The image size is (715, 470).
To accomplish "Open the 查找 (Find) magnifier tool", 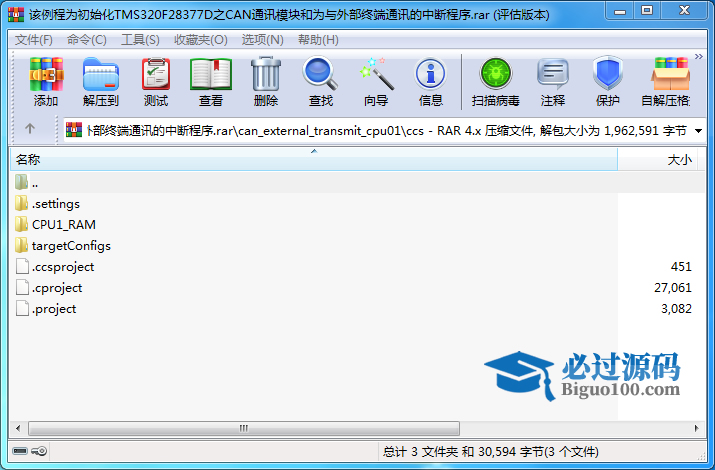I will [321, 82].
